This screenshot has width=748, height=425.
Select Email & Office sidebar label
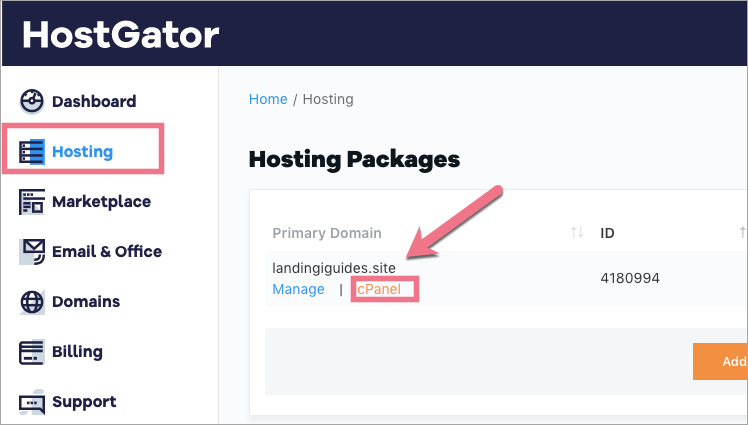pyautogui.click(x=107, y=252)
